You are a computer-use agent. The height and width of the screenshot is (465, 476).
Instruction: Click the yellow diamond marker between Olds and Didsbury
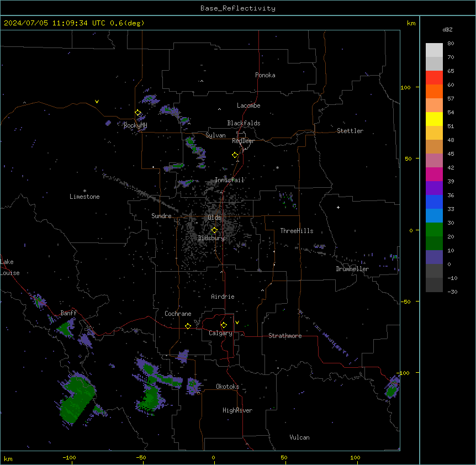coord(214,230)
